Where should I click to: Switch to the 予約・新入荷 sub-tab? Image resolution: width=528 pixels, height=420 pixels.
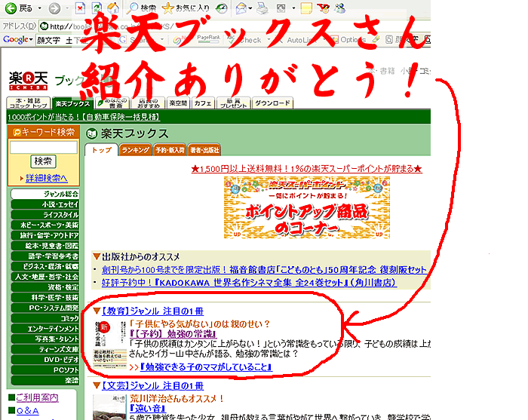pyautogui.click(x=170, y=150)
